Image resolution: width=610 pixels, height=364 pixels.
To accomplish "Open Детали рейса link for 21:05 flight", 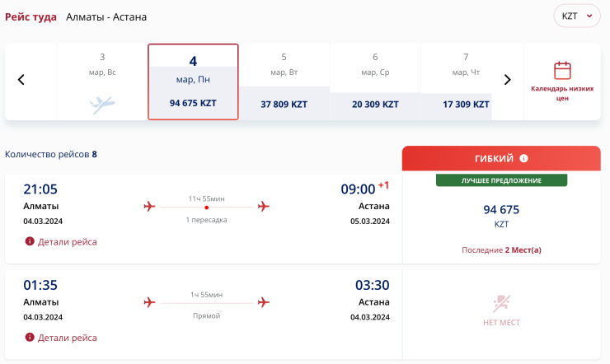I will 67,242.
